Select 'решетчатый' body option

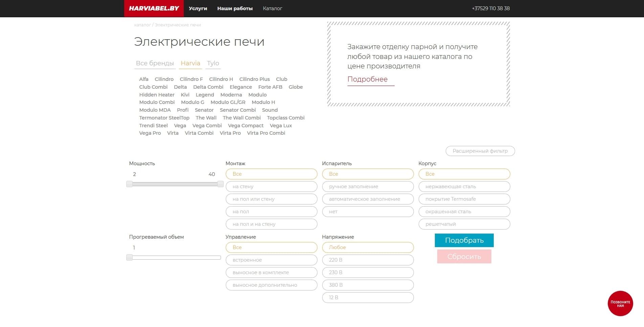coord(464,224)
